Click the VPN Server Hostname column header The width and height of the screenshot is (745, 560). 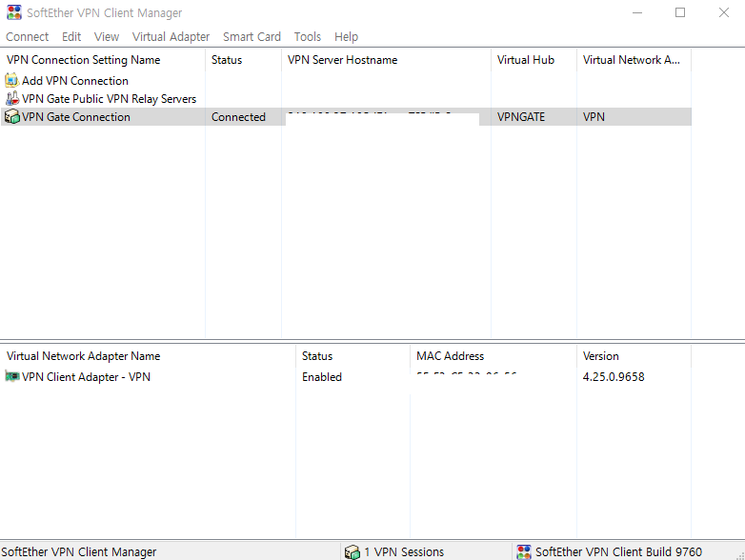click(386, 60)
